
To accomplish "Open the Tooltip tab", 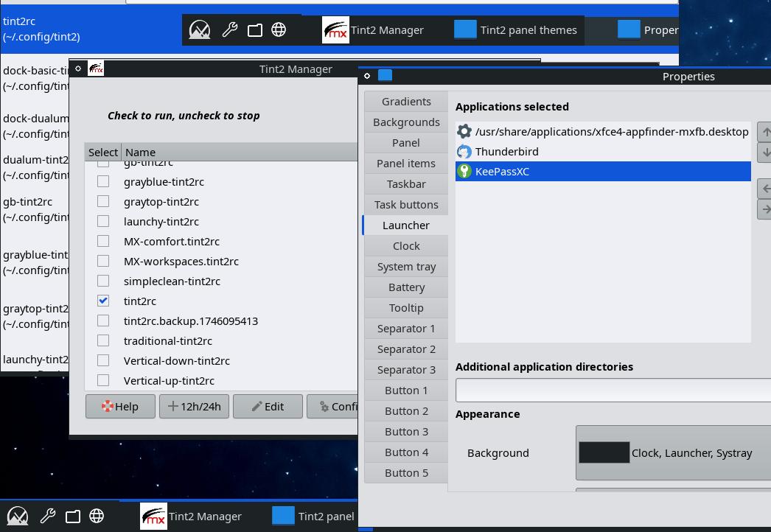I will [x=406, y=308].
